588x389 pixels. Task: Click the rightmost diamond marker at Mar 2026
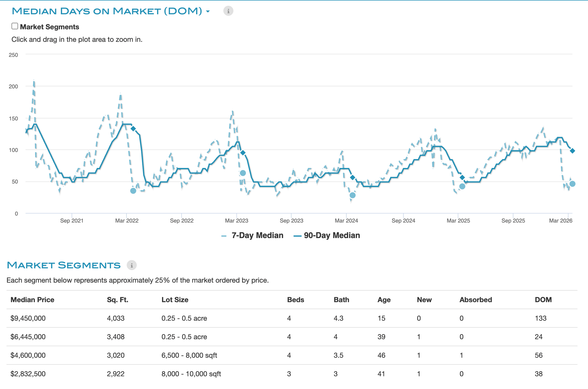572,151
